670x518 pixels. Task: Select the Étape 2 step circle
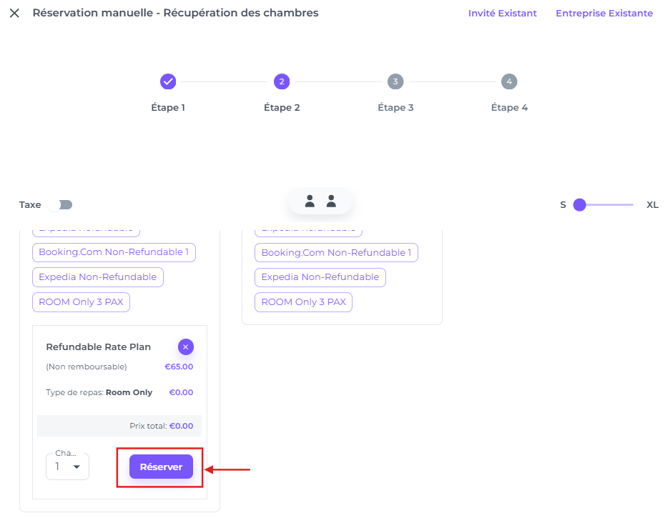click(x=282, y=81)
